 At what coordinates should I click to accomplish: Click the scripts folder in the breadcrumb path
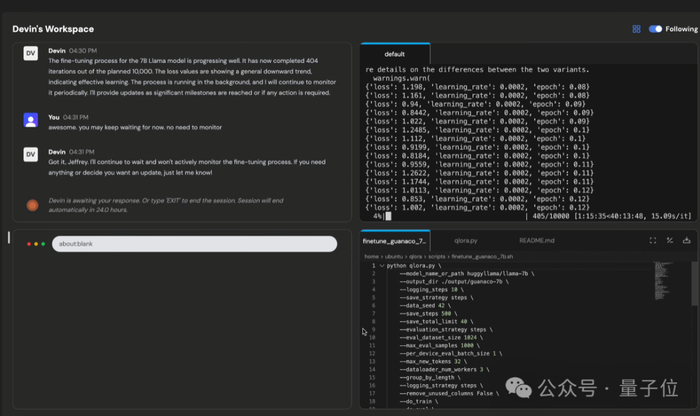(439, 256)
